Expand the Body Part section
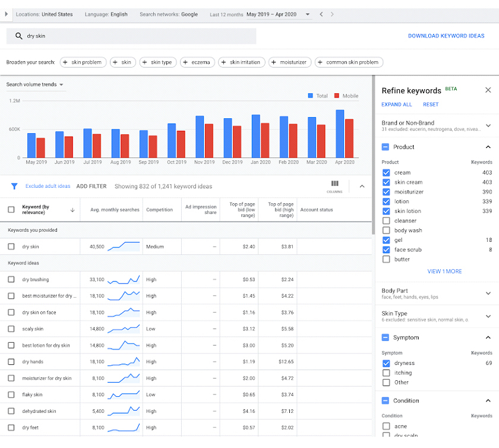The width and height of the screenshot is (499, 448). pyautogui.click(x=488, y=294)
